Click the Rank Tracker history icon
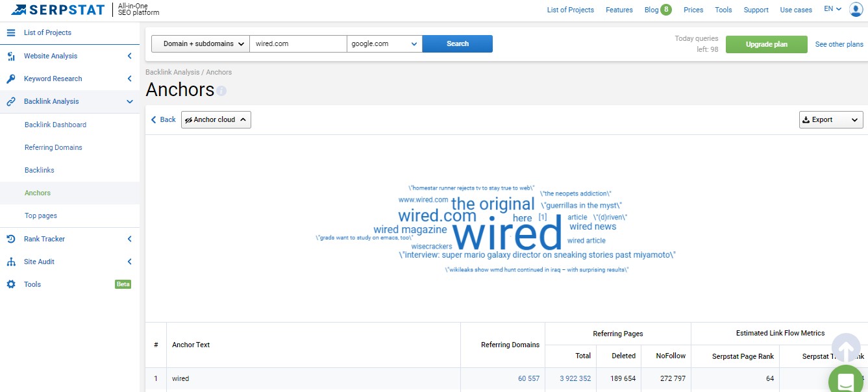Screen dimensions: 868x392 pyautogui.click(x=11, y=239)
